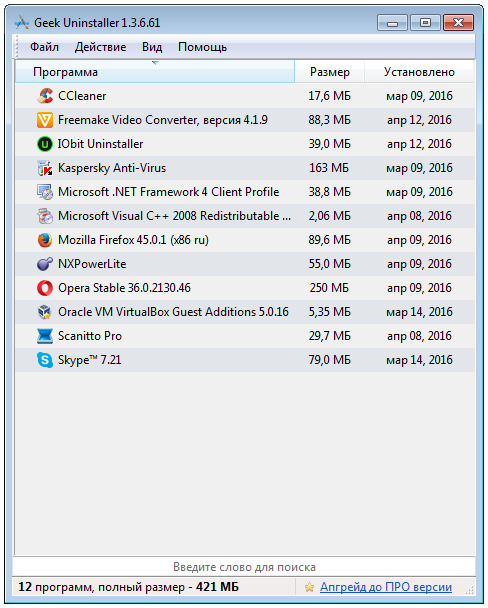Open the Апгрейд до ПРО версии link

point(386,587)
